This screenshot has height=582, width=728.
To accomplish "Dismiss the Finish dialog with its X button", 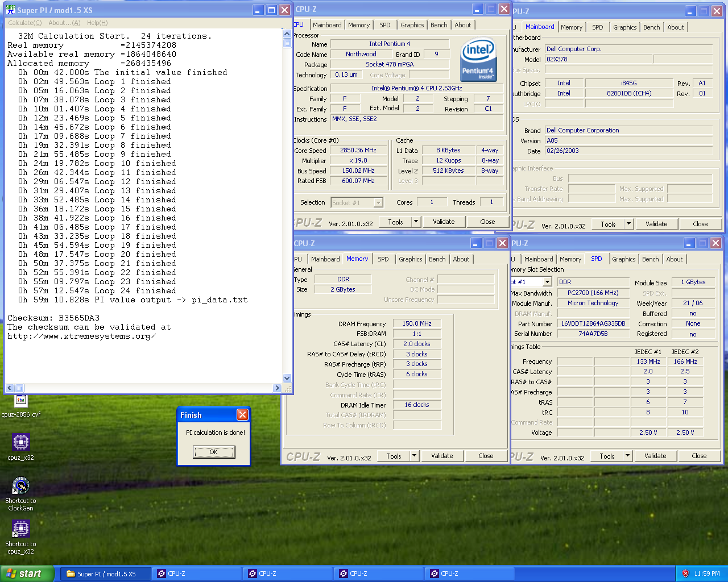I will coord(242,415).
